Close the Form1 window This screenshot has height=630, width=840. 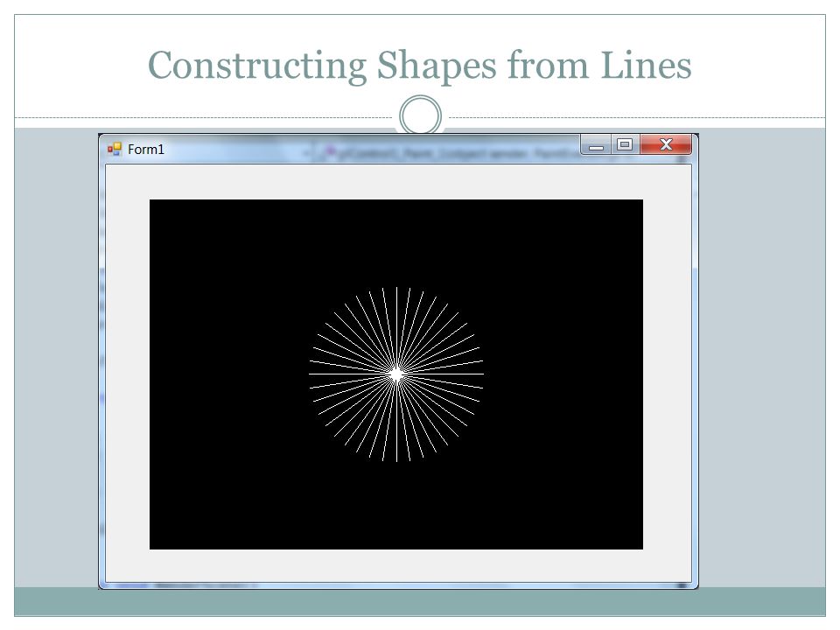(x=666, y=144)
